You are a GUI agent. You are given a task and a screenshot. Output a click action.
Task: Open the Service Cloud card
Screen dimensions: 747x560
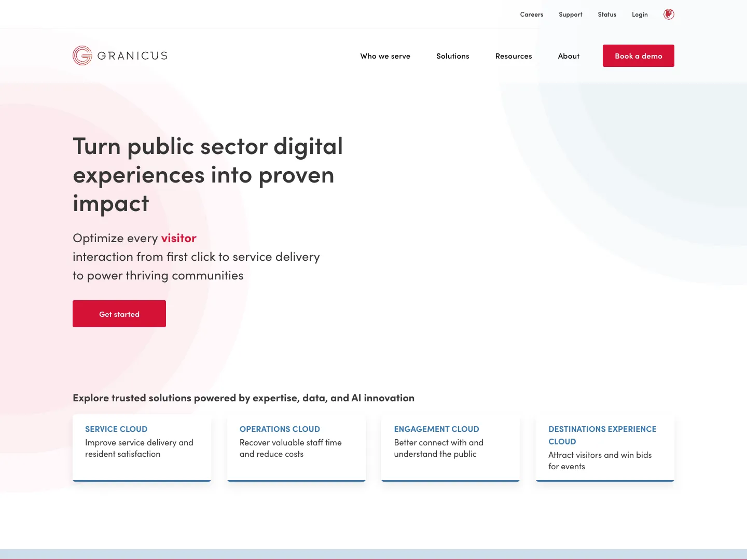(142, 448)
